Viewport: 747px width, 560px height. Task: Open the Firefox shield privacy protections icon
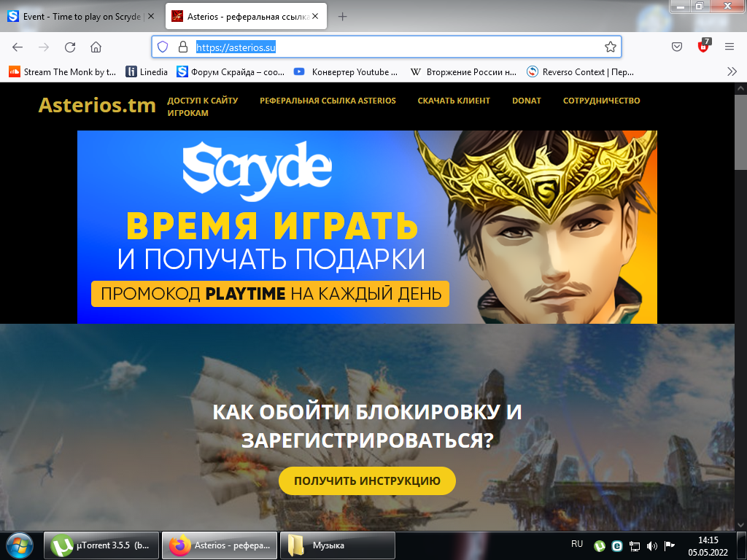pos(161,47)
